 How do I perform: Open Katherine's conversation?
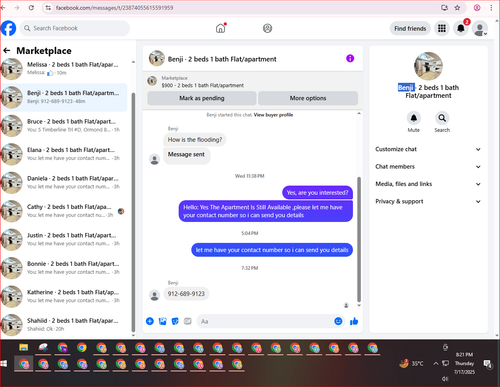64,296
